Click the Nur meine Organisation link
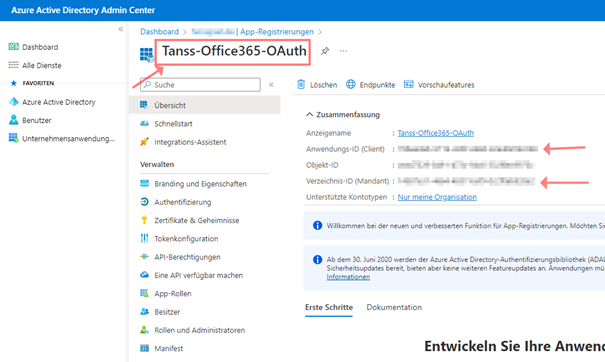605x362 pixels. [437, 197]
